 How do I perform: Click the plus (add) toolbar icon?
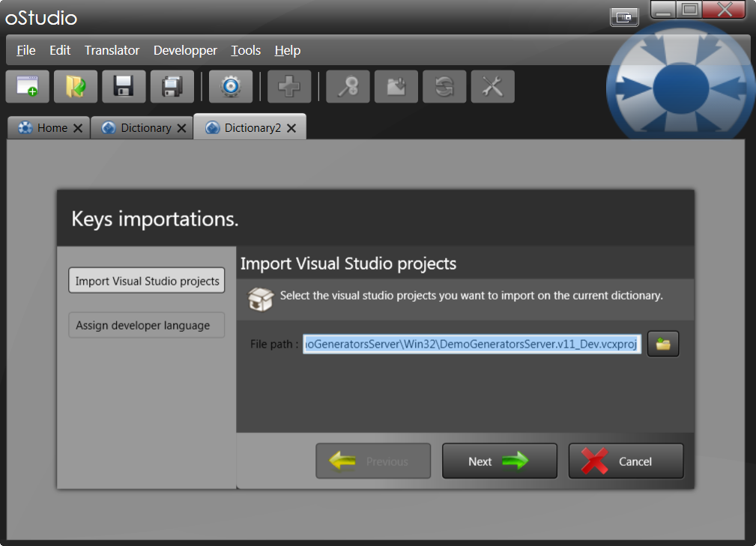289,86
